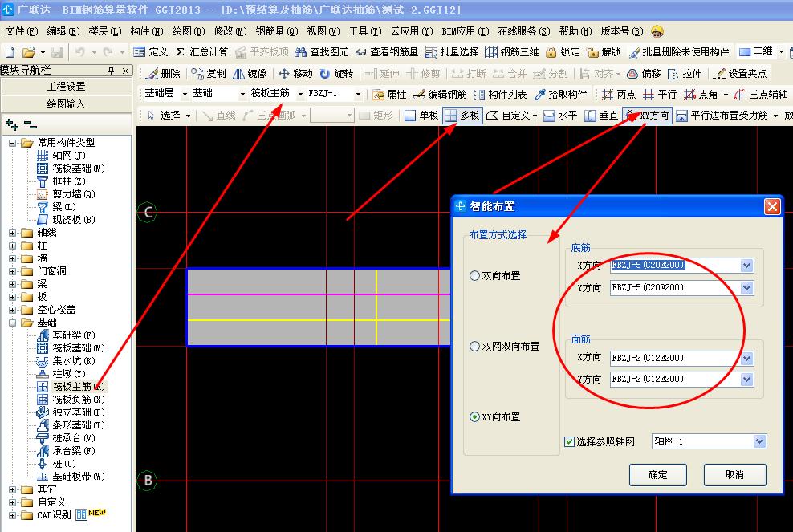This screenshot has width=793, height=532.
Task: Toggle XY方向 layout mode
Action: point(648,116)
